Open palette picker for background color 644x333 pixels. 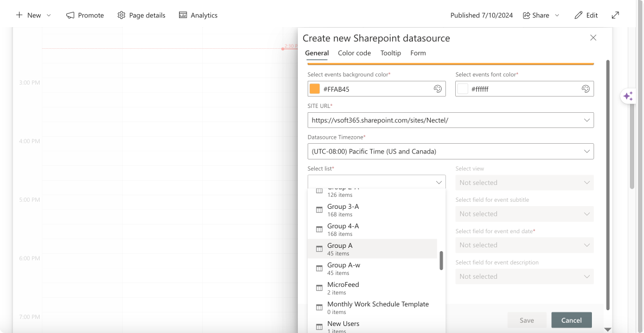(438, 89)
